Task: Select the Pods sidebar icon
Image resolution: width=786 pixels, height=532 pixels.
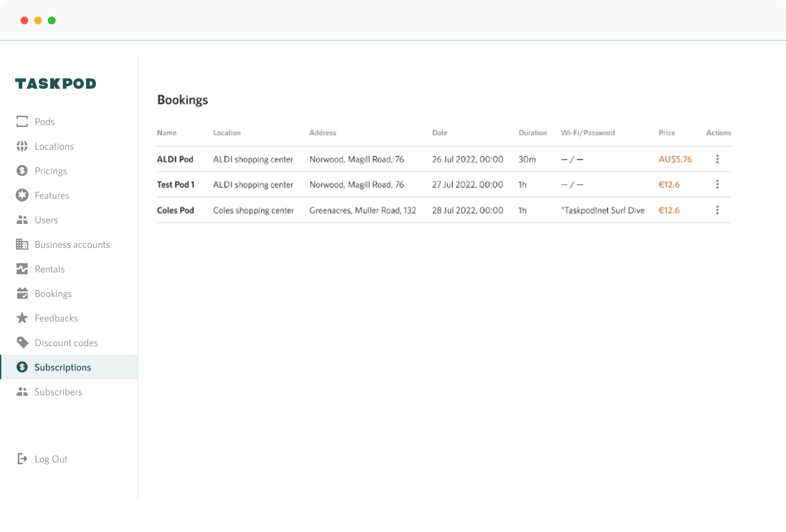Action: 22,121
